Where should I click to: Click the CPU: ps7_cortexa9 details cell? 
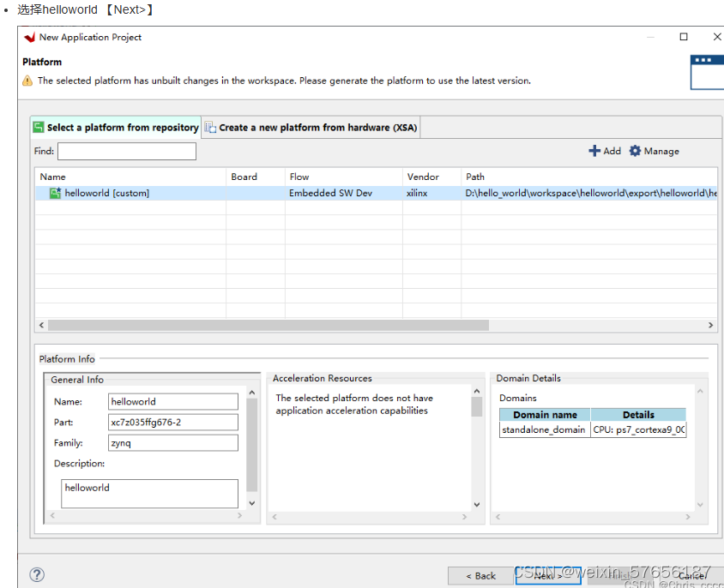(638, 429)
